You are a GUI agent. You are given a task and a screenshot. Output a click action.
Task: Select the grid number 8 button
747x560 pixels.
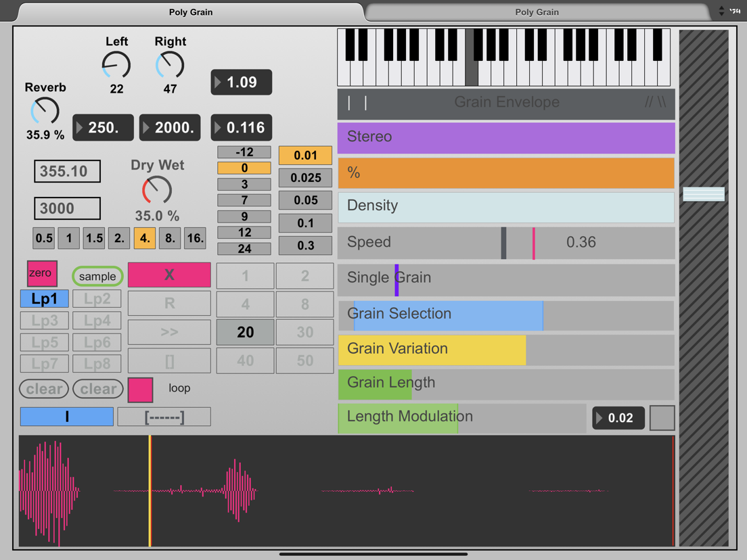click(305, 304)
